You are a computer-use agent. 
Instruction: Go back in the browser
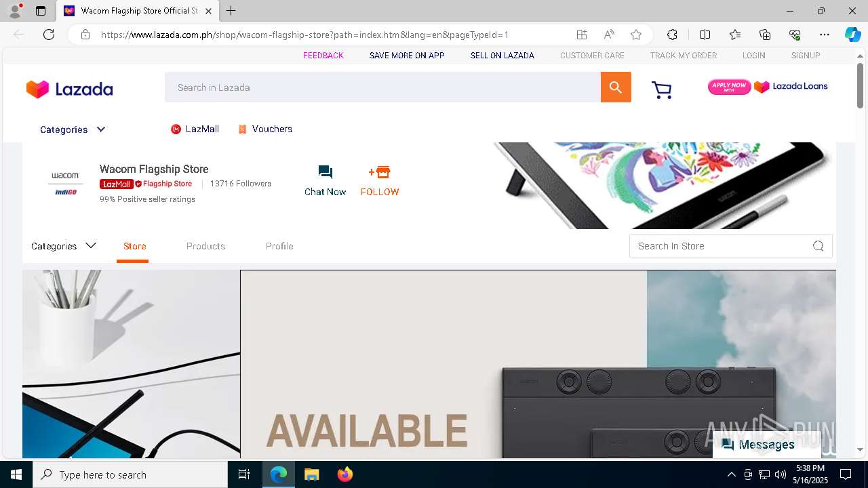pos(19,35)
